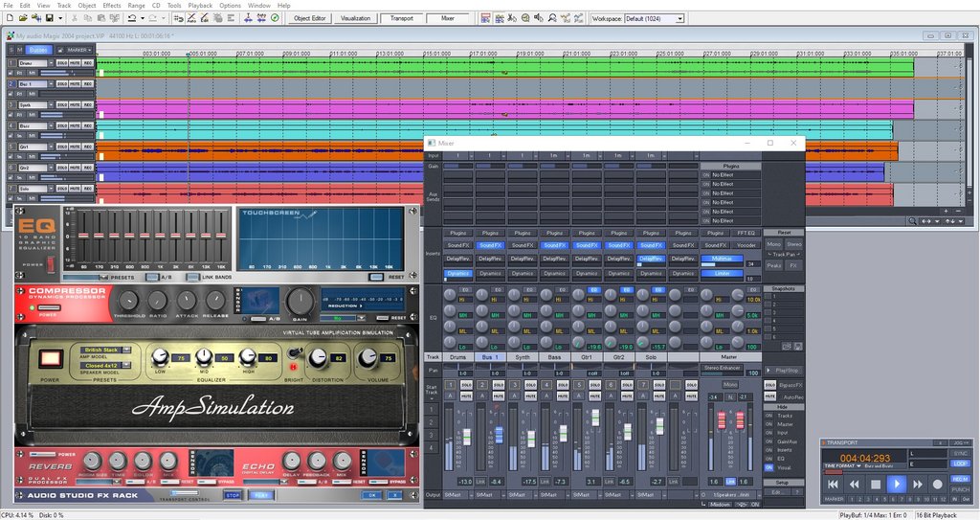Screen dimensions: 980x520
Task: Toggle EQ on for Gtr2 mixer channel
Action: [626, 290]
